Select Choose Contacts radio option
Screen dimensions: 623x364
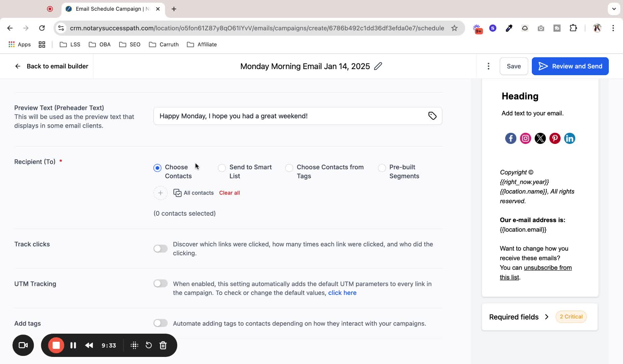click(x=157, y=168)
